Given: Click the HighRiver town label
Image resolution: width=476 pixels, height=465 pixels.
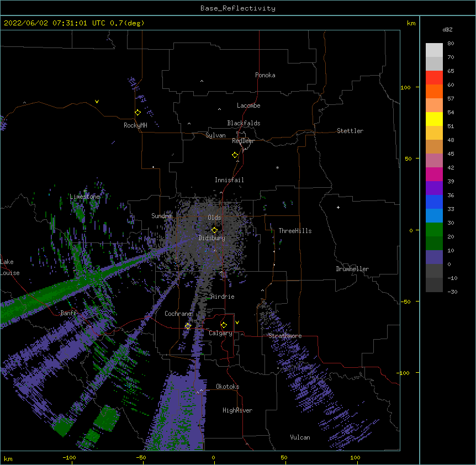Looking at the screenshot, I should click(x=237, y=410).
